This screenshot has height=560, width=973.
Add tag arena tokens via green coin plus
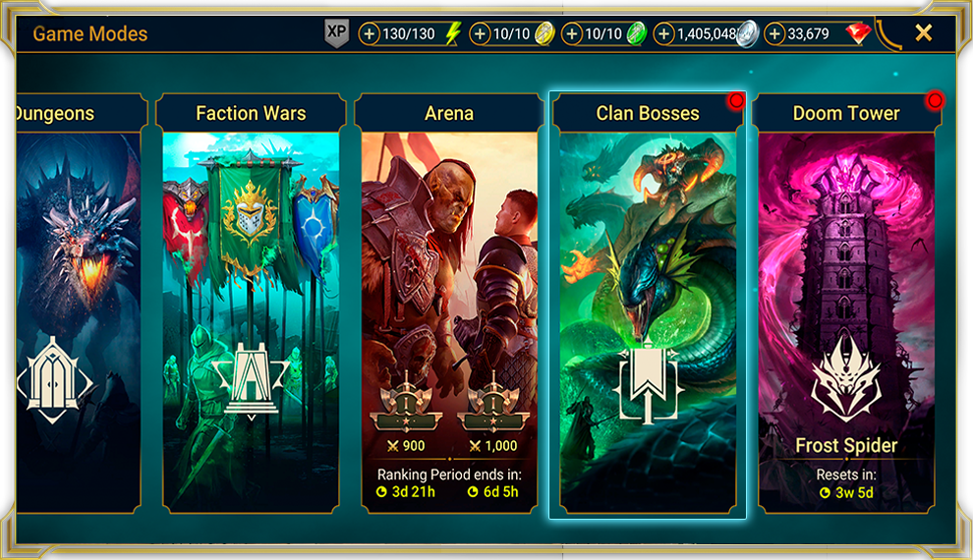(x=571, y=34)
